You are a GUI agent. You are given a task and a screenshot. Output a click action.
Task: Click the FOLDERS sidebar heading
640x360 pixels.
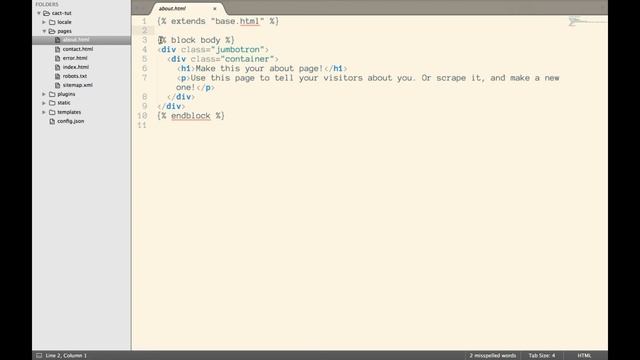click(47, 4)
